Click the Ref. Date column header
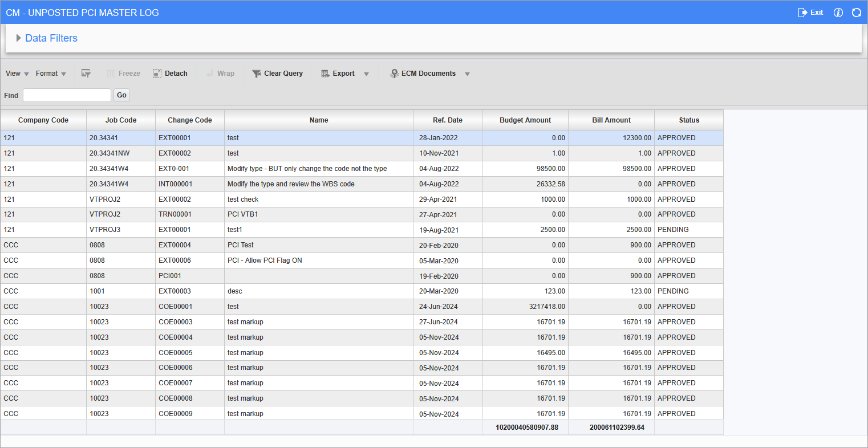The height and width of the screenshot is (448, 868). tap(448, 120)
